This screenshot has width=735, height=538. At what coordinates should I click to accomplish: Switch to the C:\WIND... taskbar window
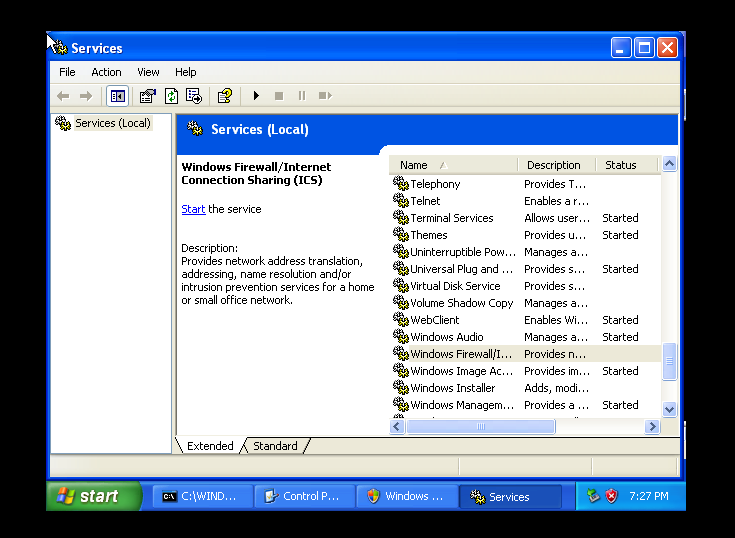coord(202,496)
